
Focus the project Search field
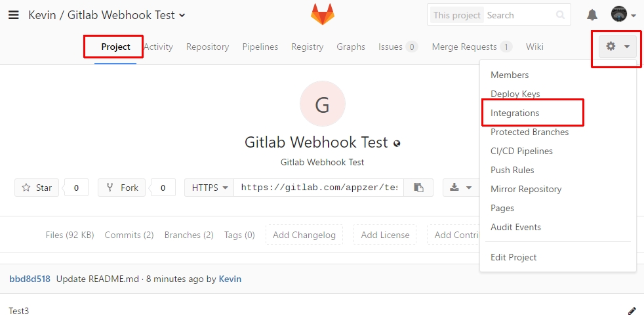519,15
